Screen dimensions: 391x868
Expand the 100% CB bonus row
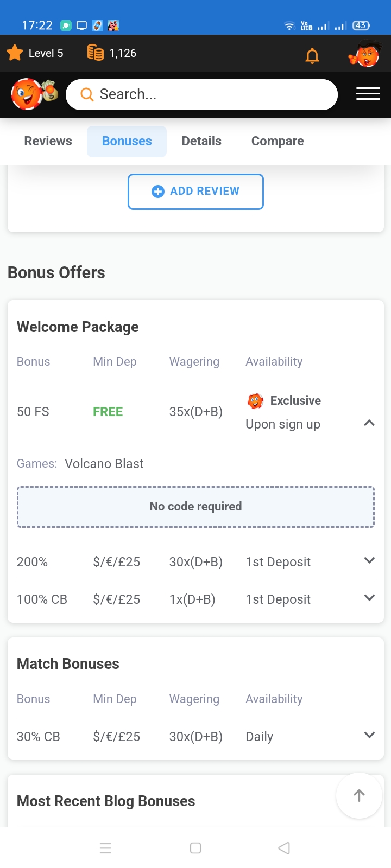(369, 598)
